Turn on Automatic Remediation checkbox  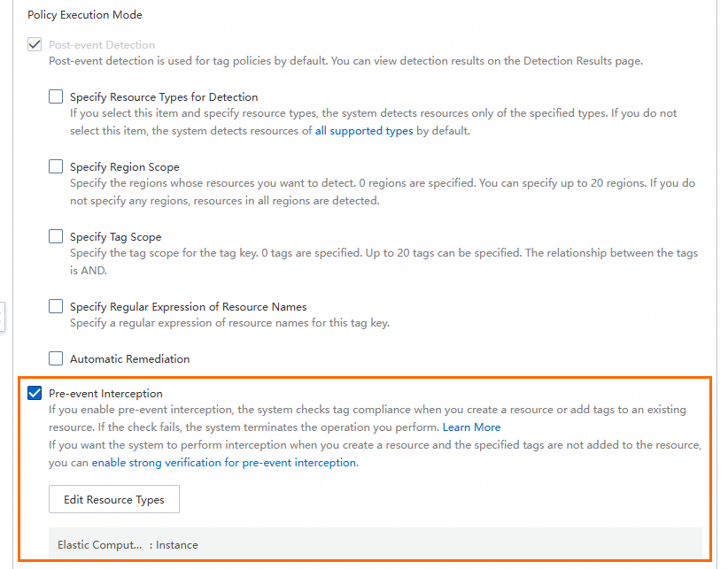coord(56,358)
